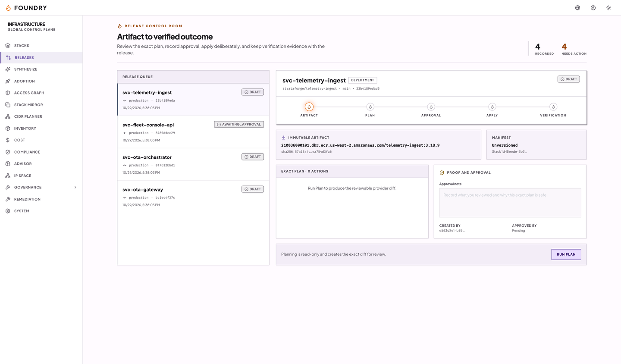Click DRAFT badge on svc-ota-gateway
The image size is (621, 364).
[253, 189]
